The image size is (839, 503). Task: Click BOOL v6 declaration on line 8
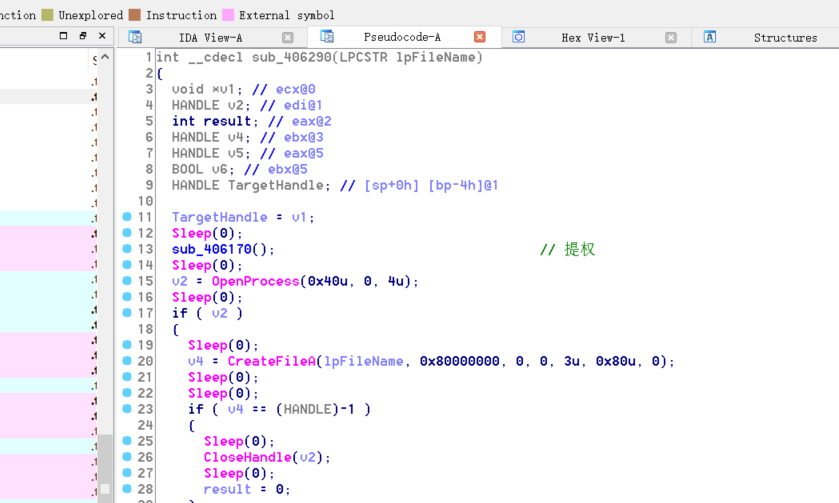click(200, 170)
